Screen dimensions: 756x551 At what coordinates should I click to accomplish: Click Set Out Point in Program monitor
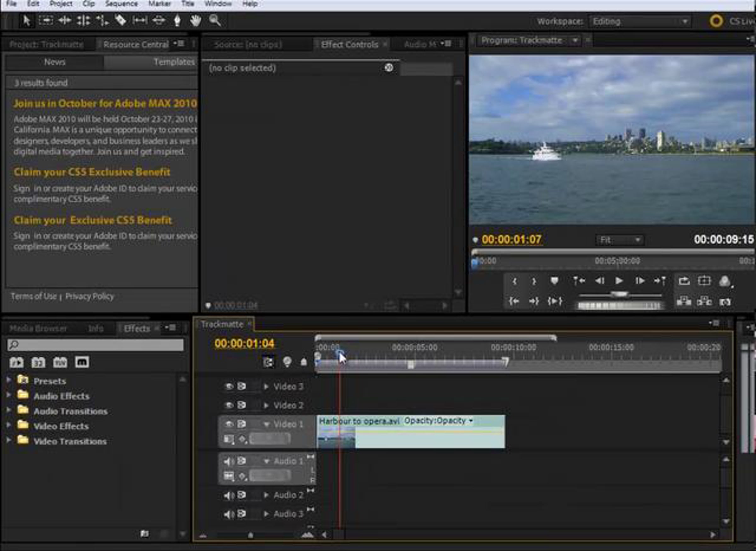534,281
